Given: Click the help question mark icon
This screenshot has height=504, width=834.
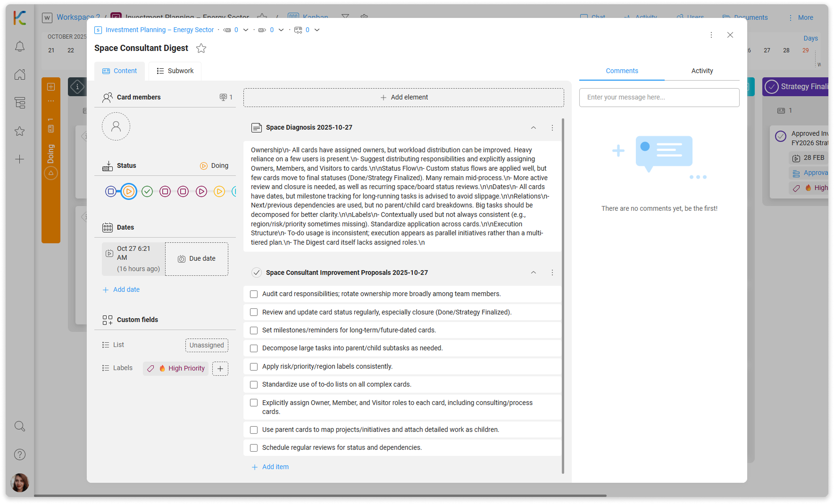Looking at the screenshot, I should (20, 454).
